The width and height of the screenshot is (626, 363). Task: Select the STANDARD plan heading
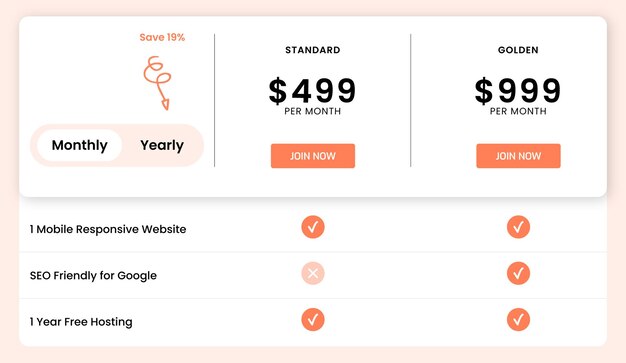click(313, 50)
